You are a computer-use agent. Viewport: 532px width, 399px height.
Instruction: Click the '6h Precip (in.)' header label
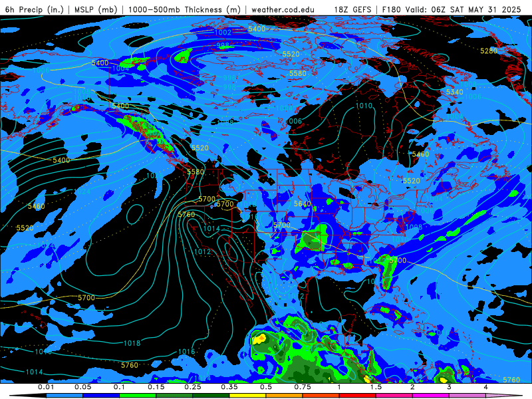(35, 9)
